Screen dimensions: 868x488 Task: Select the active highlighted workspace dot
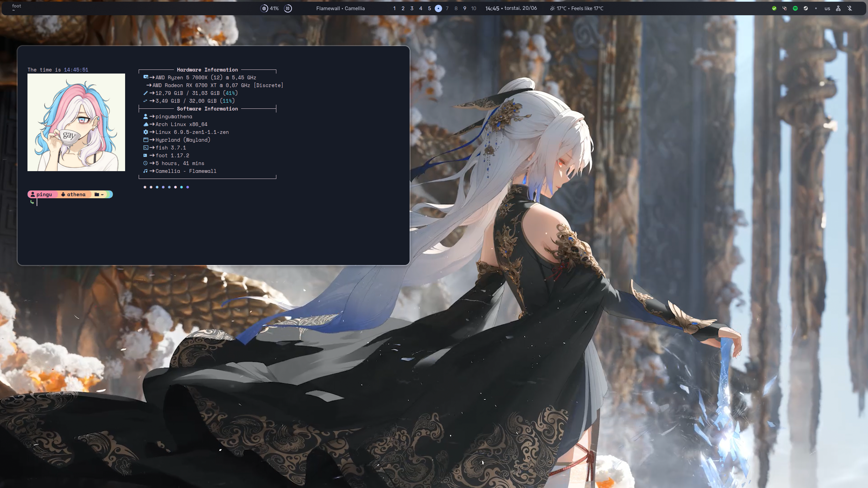click(x=438, y=8)
